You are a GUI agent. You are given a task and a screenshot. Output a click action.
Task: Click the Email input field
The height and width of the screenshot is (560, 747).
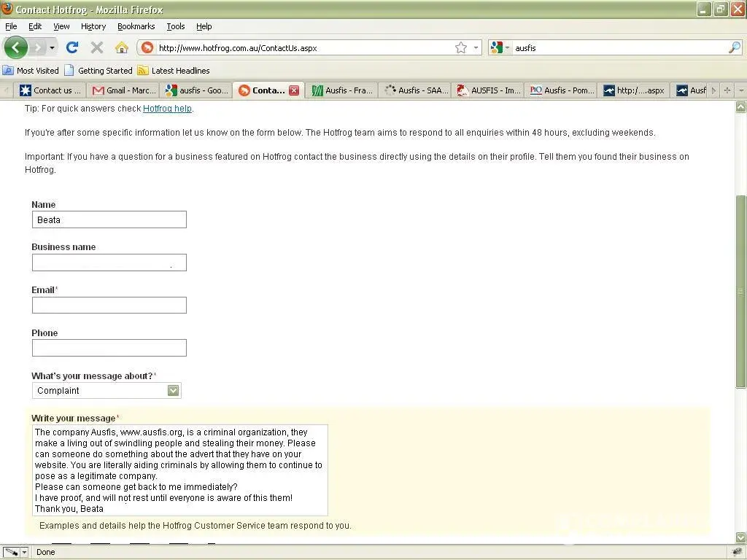pyautogui.click(x=109, y=306)
